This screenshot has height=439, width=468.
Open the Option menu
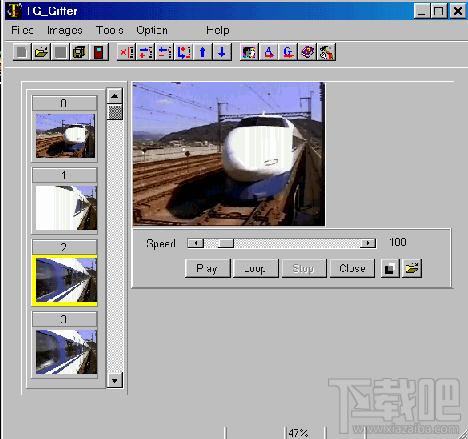coord(152,30)
